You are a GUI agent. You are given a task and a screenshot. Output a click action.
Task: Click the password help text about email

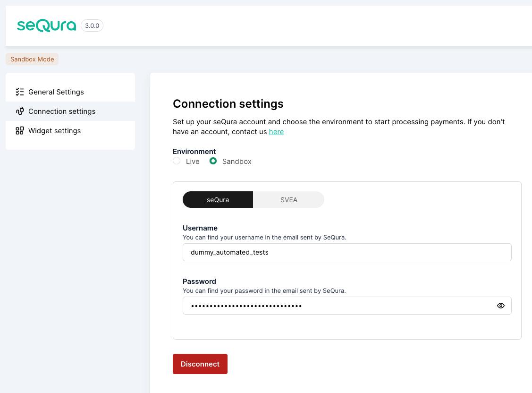pyautogui.click(x=264, y=290)
